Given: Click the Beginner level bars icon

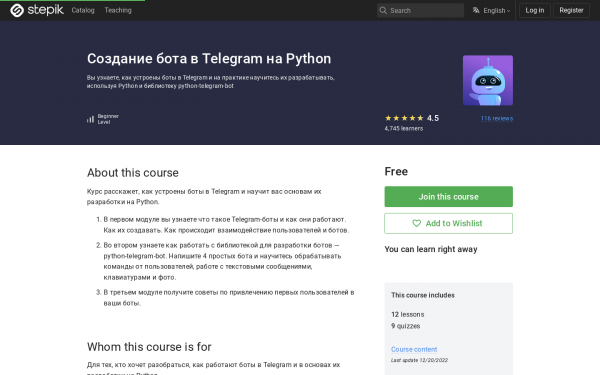Looking at the screenshot, I should pyautogui.click(x=90, y=119).
